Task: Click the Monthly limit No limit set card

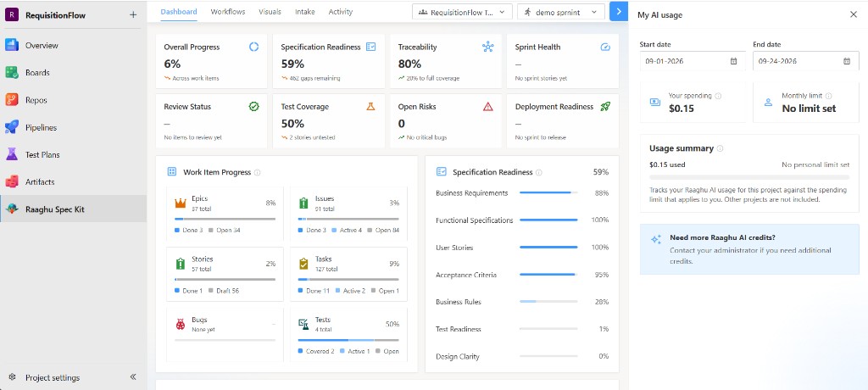Action: 806,103
